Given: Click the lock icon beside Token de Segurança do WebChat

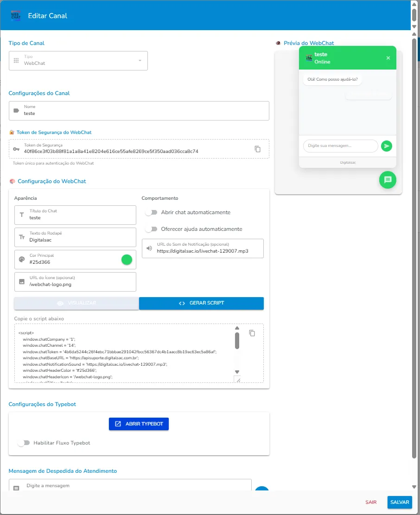Looking at the screenshot, I should 12,133.
